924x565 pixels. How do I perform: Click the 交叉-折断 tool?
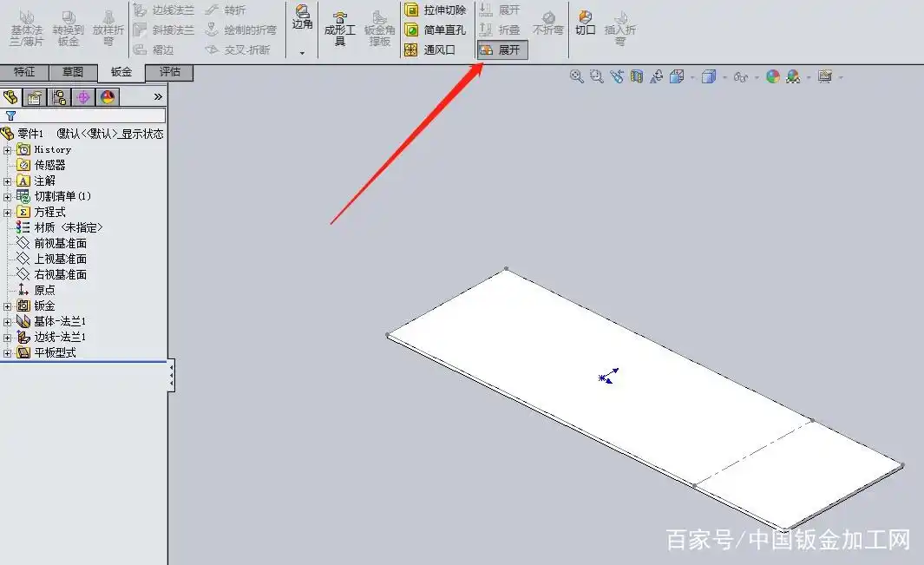click(x=238, y=49)
